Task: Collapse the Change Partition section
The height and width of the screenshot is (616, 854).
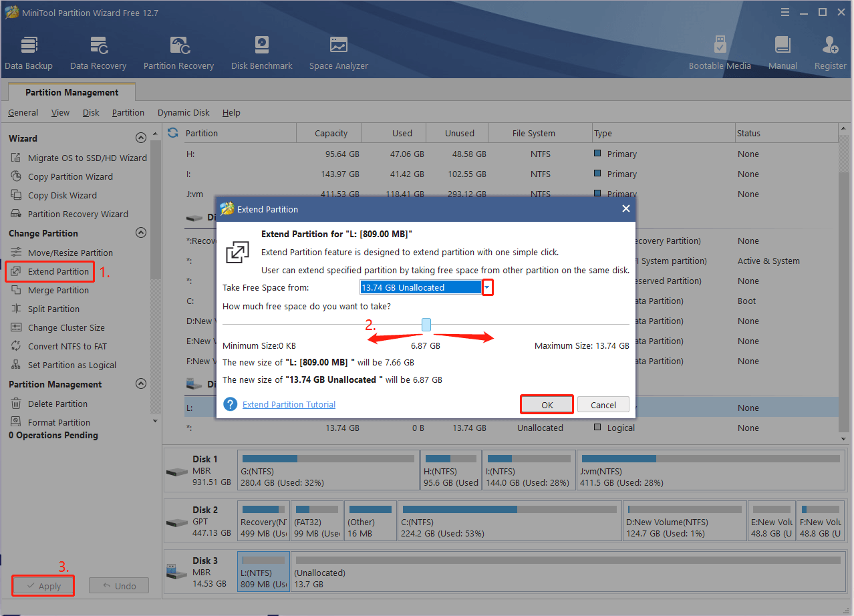Action: click(x=140, y=233)
